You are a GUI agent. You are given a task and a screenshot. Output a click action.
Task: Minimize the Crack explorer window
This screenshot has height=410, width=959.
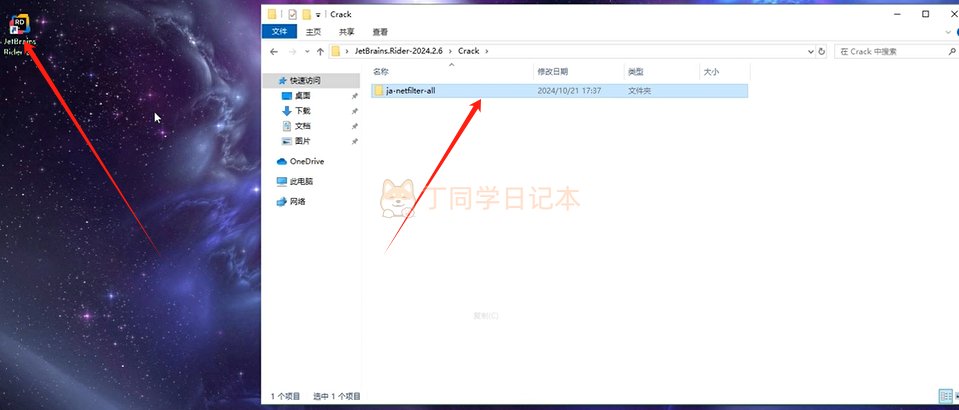pos(898,13)
